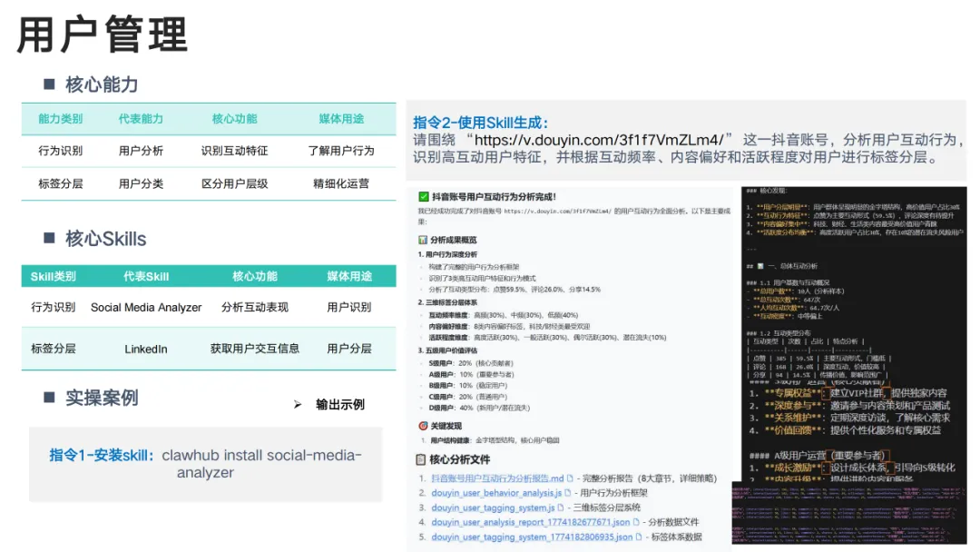
Task: Open the douyin_user_tagging_system.js file link
Action: pyautogui.click(x=493, y=508)
